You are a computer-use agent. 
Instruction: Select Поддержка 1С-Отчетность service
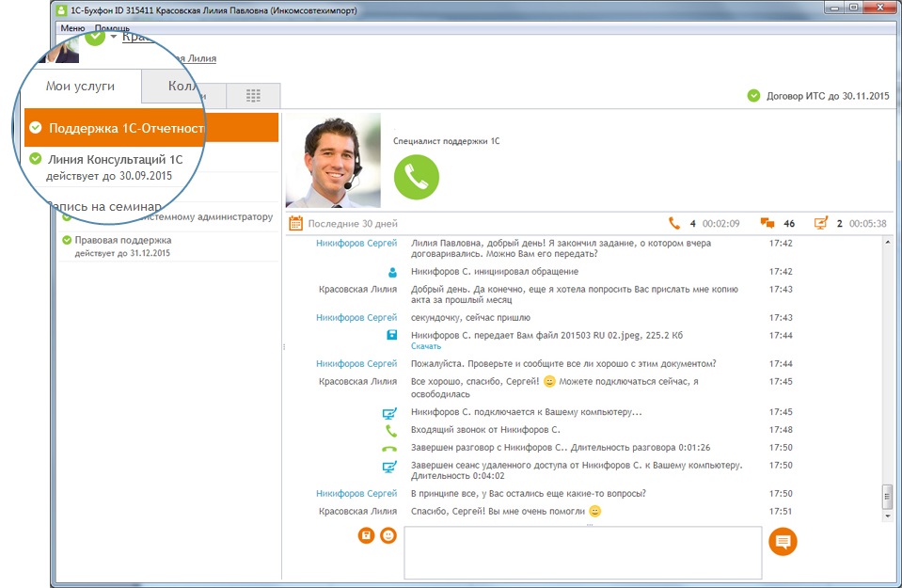(151, 128)
